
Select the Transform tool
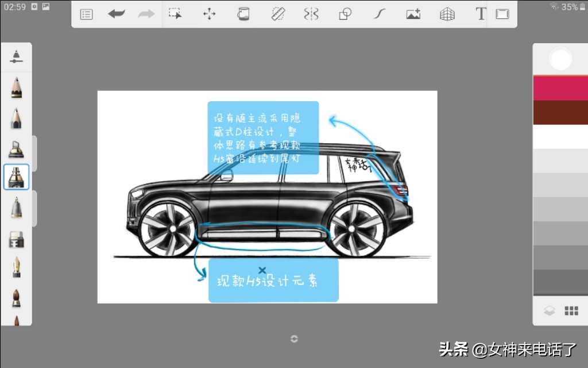[209, 13]
